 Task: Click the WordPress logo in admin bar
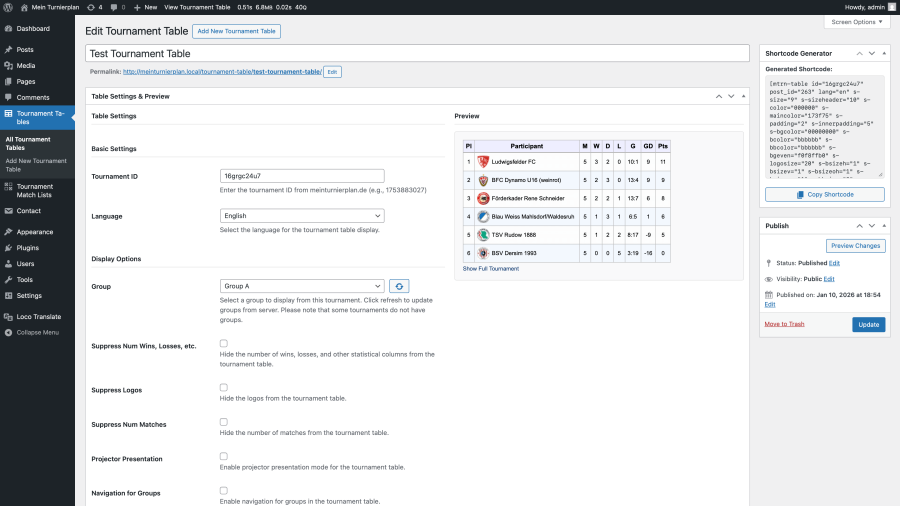(x=9, y=7)
